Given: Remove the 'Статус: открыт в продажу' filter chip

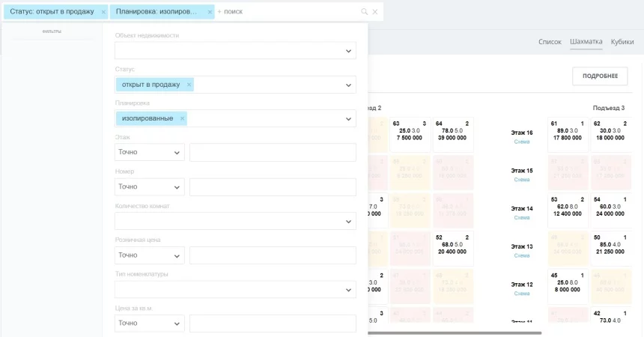Looking at the screenshot, I should pos(103,12).
